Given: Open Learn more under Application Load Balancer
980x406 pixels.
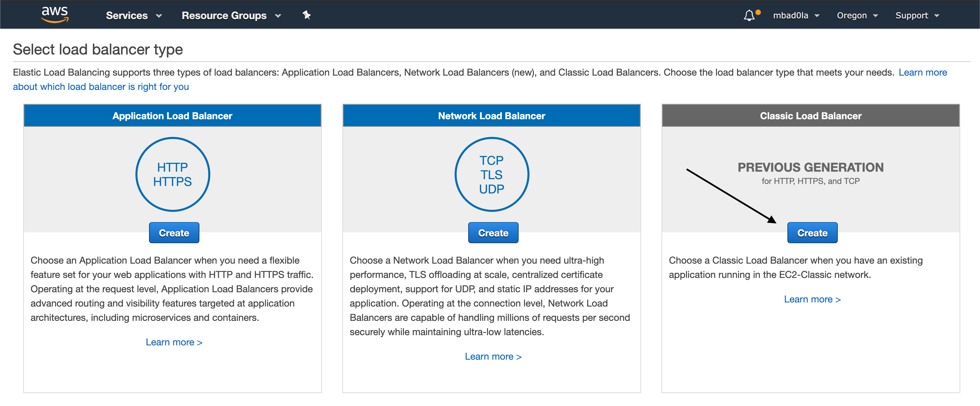Looking at the screenshot, I should click(174, 342).
